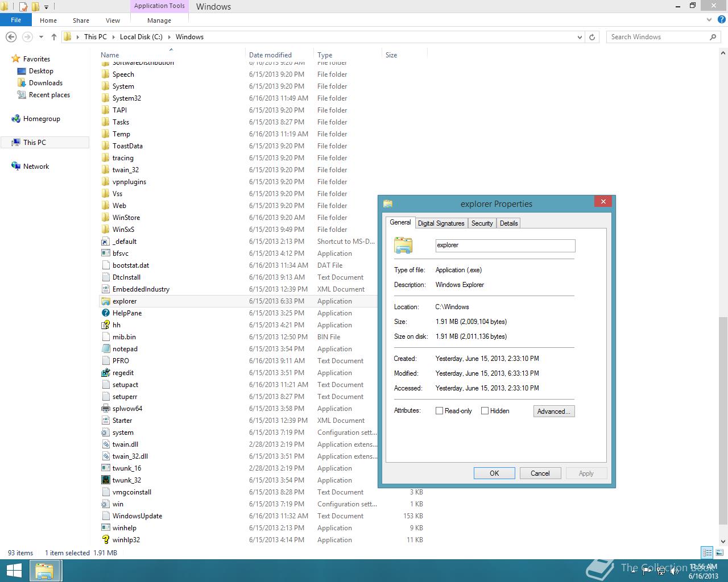728x582 pixels.
Task: Sort by the Date modified column header
Action: (279, 55)
